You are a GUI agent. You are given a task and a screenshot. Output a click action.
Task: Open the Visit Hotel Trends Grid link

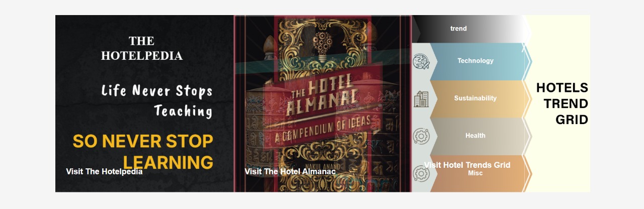pyautogui.click(x=467, y=165)
